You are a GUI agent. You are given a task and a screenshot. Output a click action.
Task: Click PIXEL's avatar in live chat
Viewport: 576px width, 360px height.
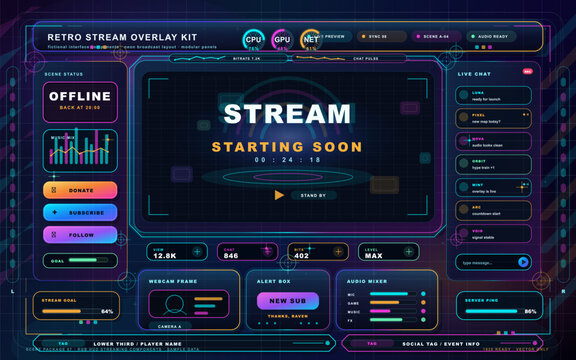[x=464, y=118]
